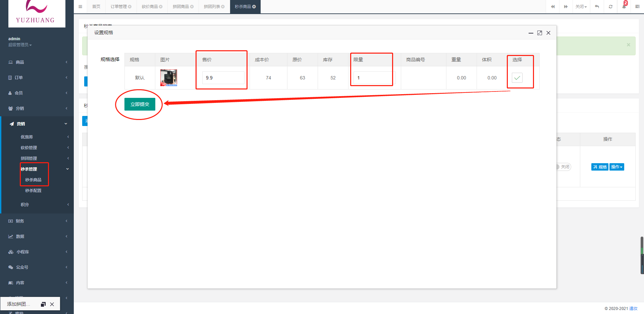Collapse the 营销 sidebar menu
Image resolution: width=644 pixels, height=314 pixels.
tap(37, 124)
